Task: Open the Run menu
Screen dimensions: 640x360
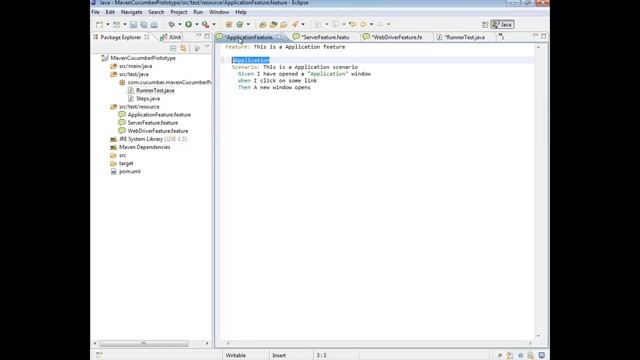Action: click(x=198, y=12)
